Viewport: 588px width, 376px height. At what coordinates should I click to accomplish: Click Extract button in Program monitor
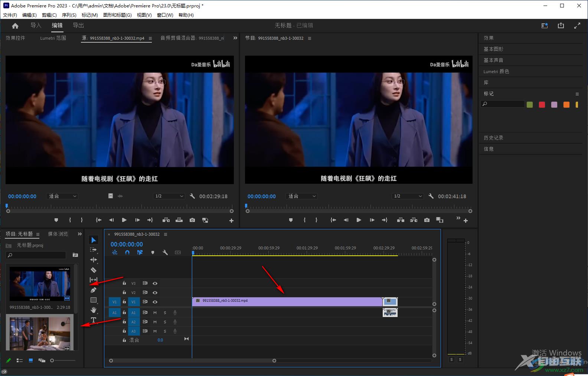click(414, 220)
